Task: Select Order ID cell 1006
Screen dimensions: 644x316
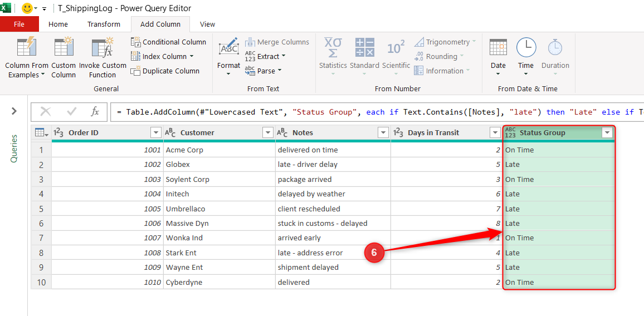Action: point(108,223)
